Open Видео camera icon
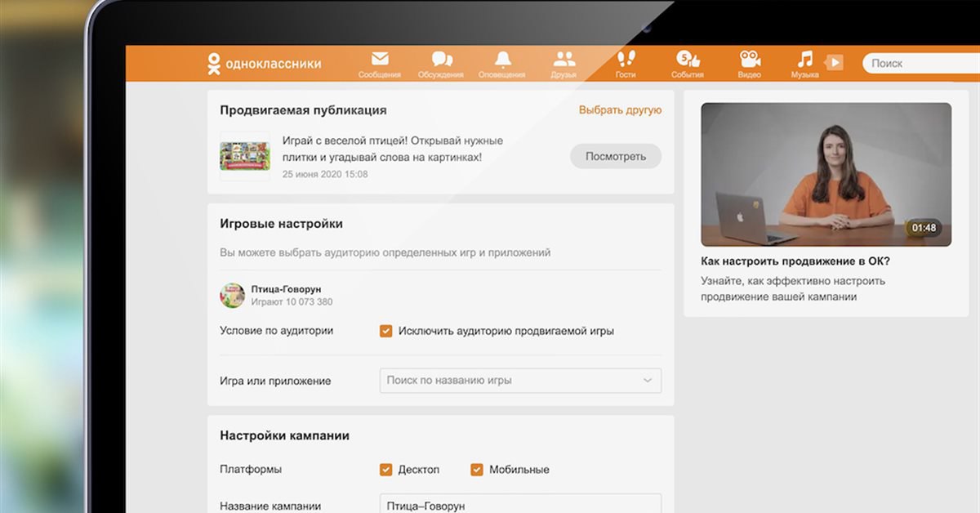Viewport: 980px width, 513px height. tap(750, 59)
